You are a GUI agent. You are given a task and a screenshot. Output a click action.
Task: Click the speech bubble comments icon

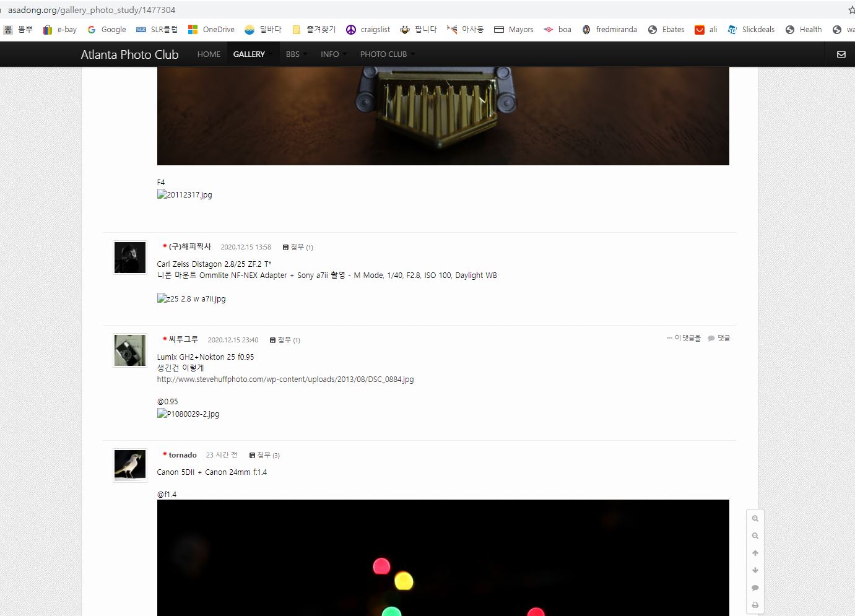(x=755, y=588)
